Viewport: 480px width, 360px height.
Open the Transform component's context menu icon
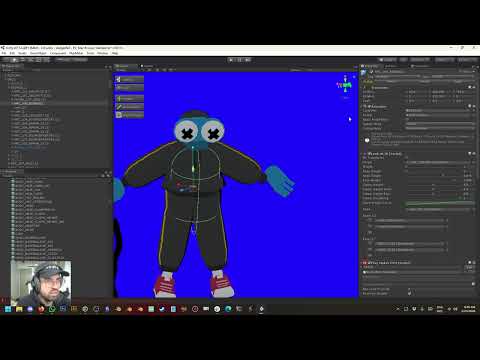coord(474,87)
